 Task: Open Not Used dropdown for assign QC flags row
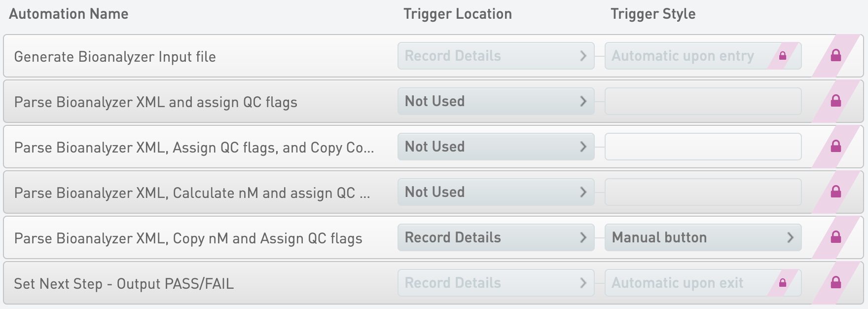[496, 101]
